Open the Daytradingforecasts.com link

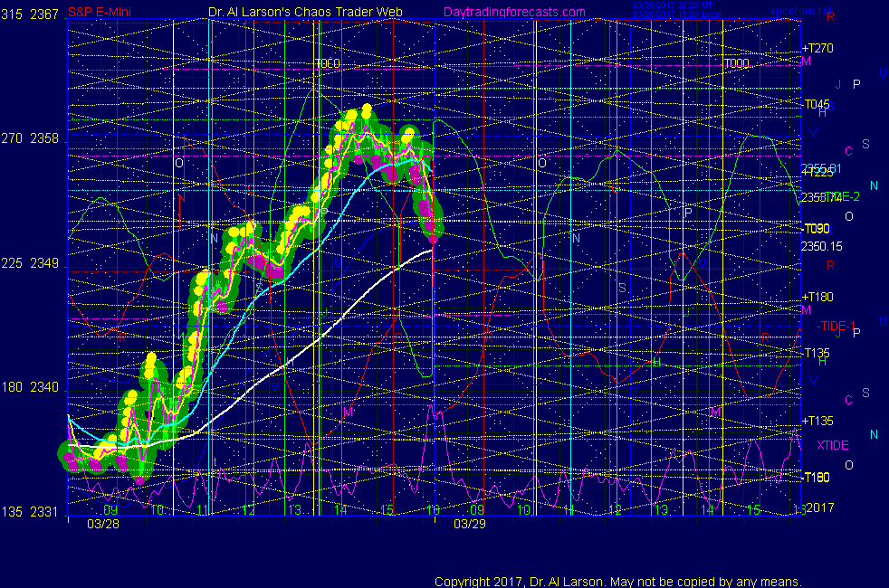coord(514,12)
